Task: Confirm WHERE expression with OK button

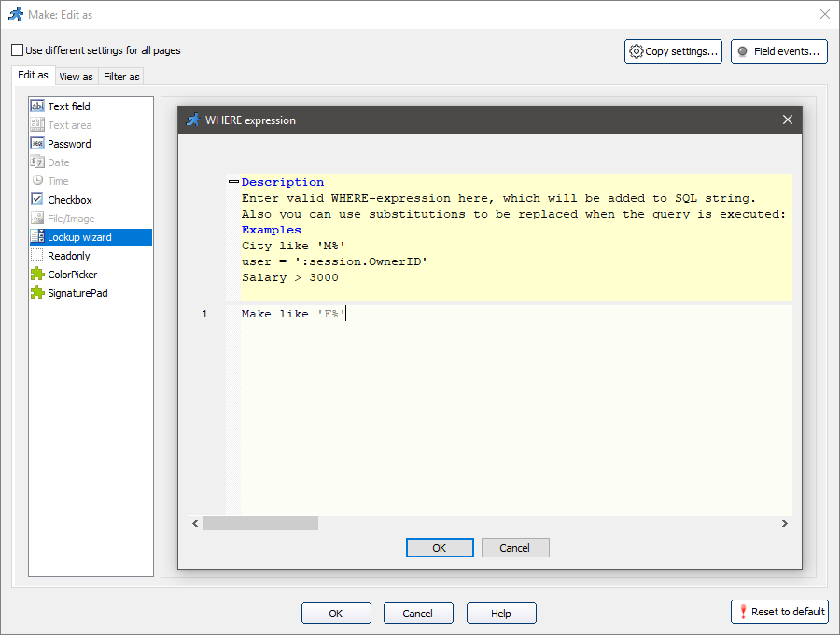Action: 440,548
